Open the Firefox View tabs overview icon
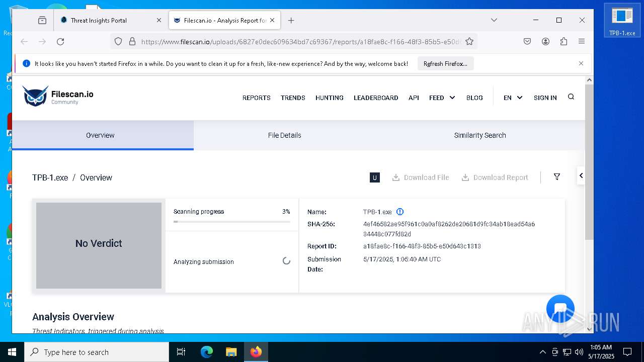Viewport: 644px width, 362px height. (x=42, y=20)
